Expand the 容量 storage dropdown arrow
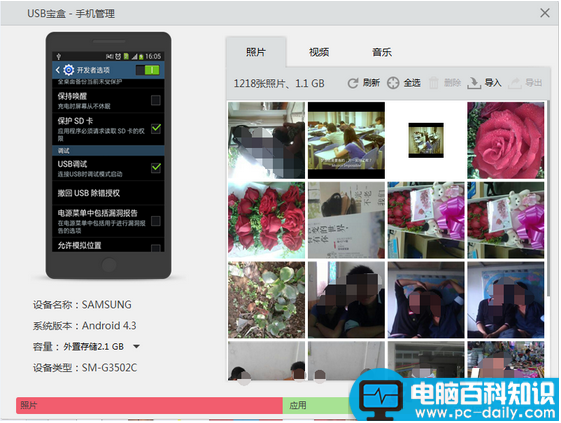This screenshot has height=423, width=561. click(136, 346)
